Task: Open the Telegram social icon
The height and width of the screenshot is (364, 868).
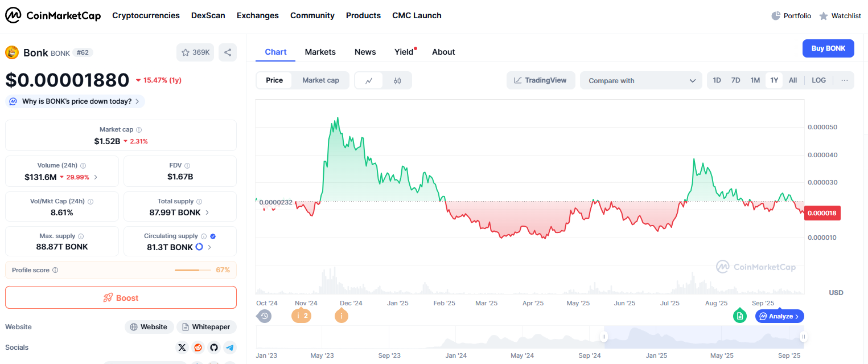Action: coord(229,347)
